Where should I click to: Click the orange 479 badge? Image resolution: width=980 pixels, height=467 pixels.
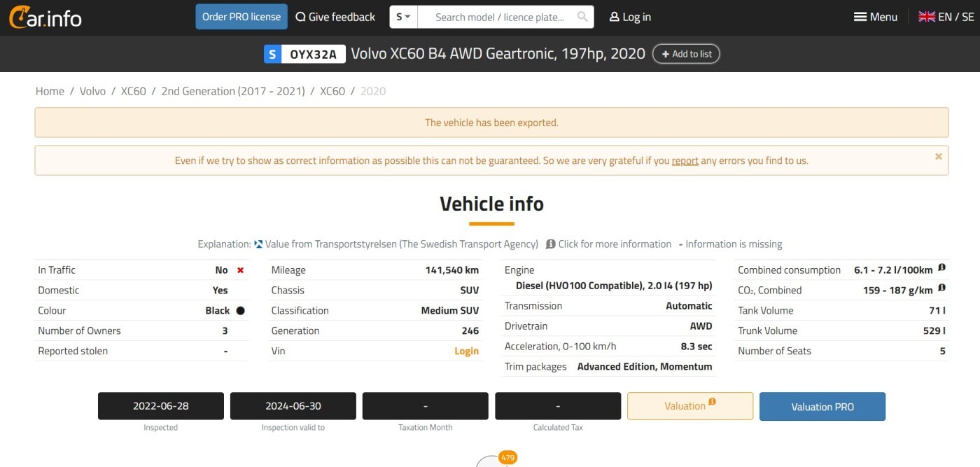click(508, 458)
